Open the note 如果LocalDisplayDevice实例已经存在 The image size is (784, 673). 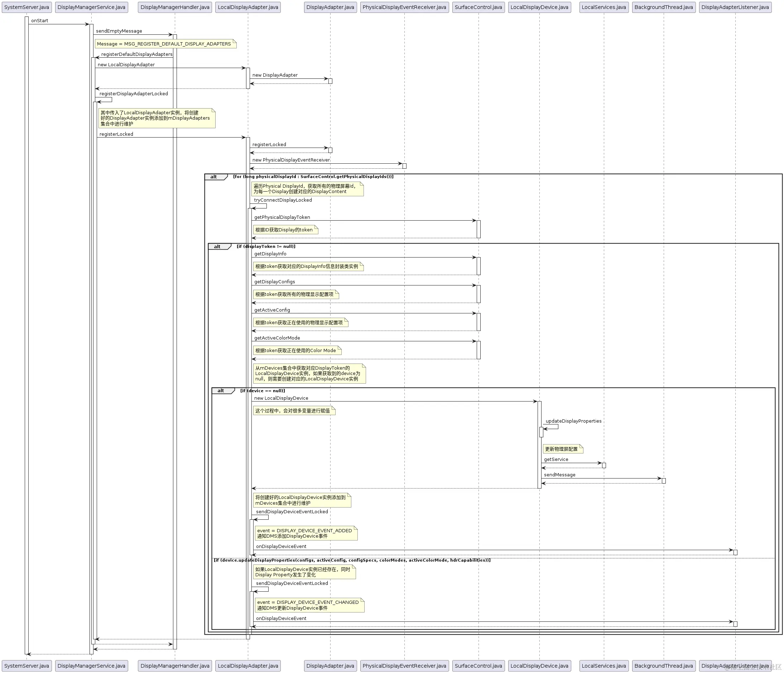pos(304,572)
